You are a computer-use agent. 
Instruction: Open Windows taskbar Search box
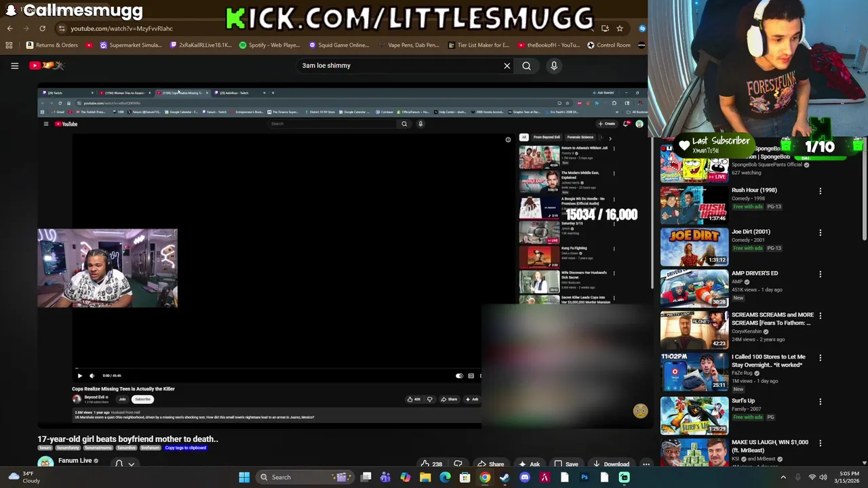[x=304, y=477]
